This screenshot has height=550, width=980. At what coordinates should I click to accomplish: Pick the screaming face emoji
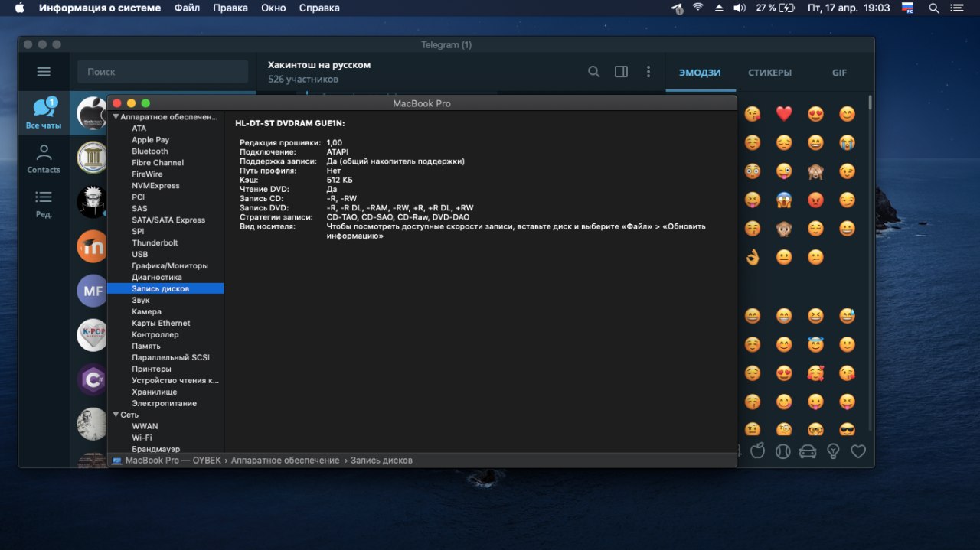click(x=784, y=200)
